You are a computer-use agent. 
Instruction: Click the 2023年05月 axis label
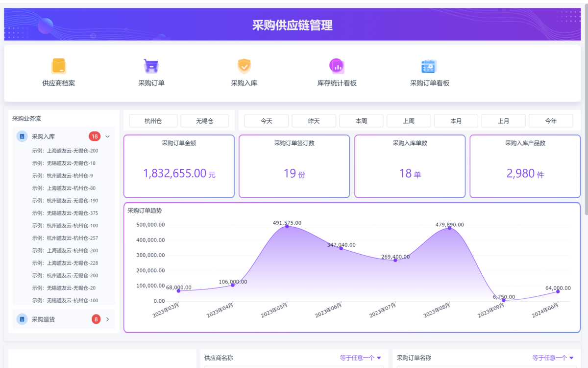coord(274,310)
